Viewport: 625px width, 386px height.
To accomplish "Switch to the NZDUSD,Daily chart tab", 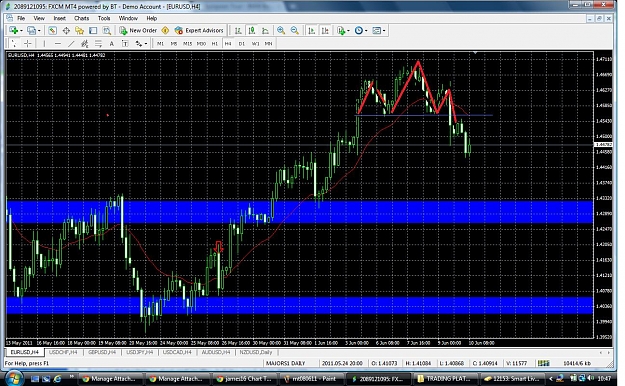I will click(256, 352).
